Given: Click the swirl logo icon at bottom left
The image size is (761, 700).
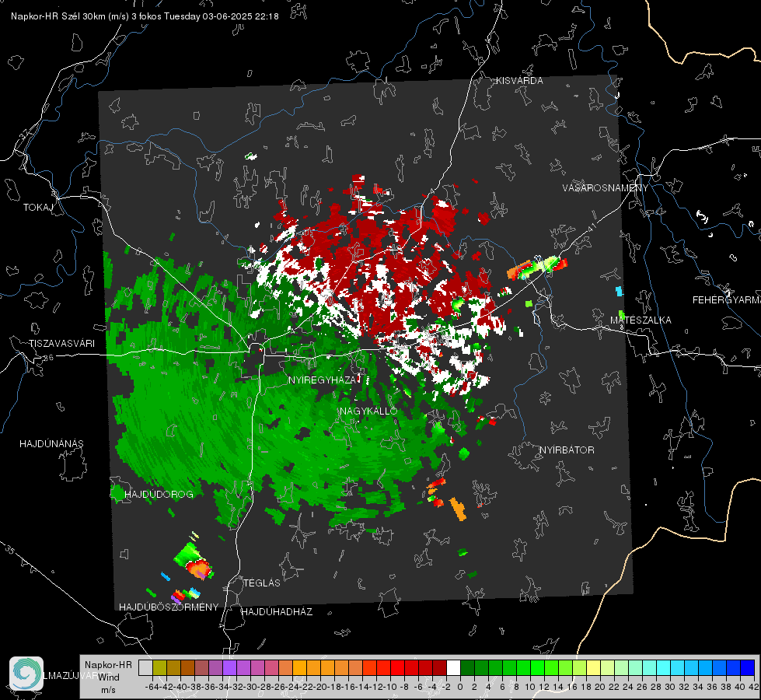Looking at the screenshot, I should (26, 674).
